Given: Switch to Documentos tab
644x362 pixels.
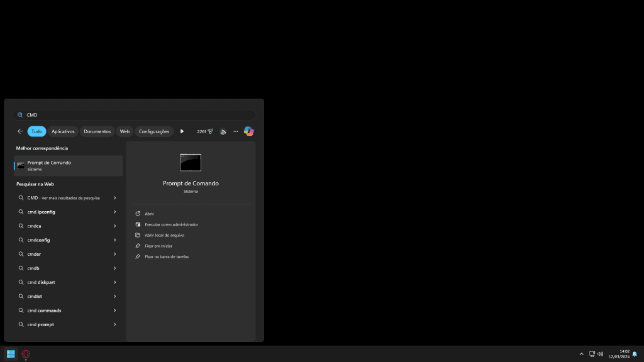Looking at the screenshot, I should pyautogui.click(x=97, y=131).
